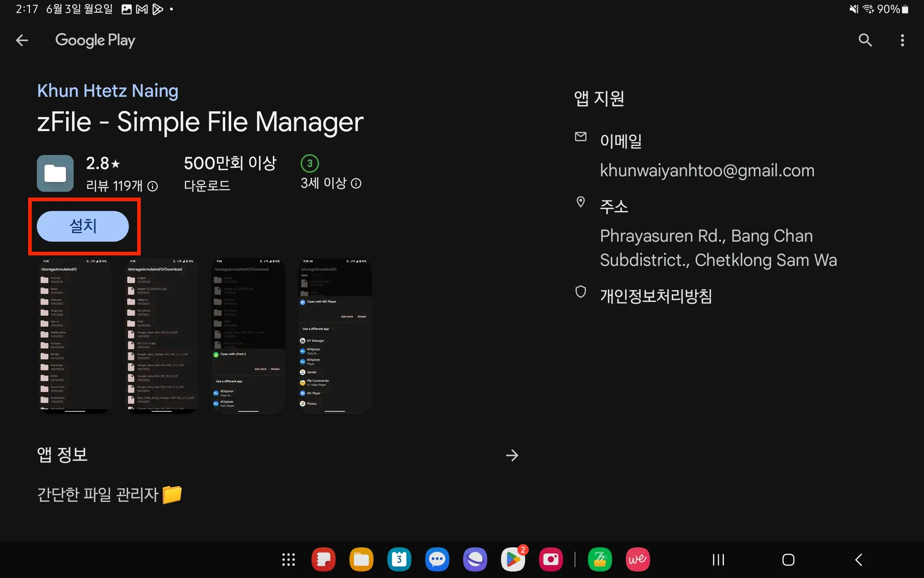Viewport: 924px width, 578px height.
Task: Tap info icon beside 3세 이상 rating
Action: point(356,183)
